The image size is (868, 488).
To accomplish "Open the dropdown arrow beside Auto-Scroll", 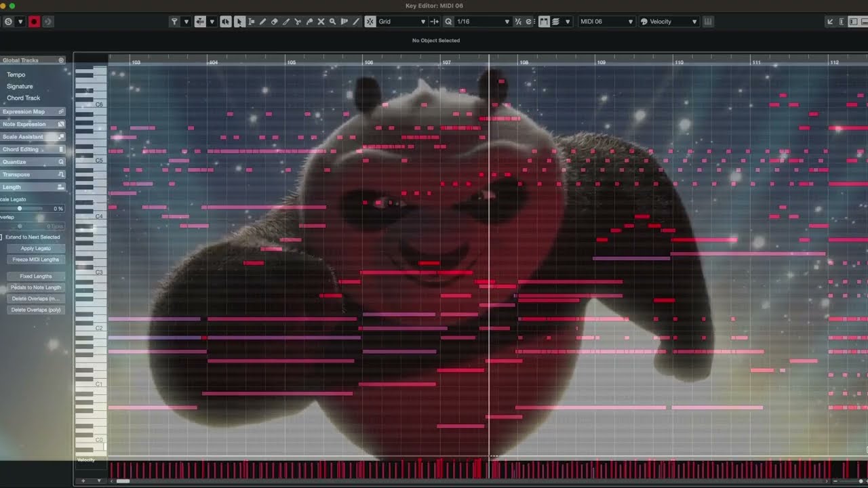I will [x=212, y=22].
